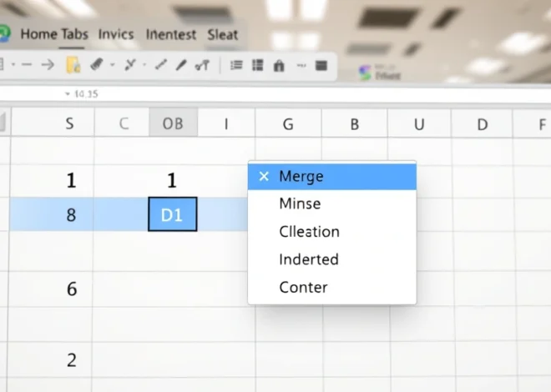Click the selected cell containing D1

pyautogui.click(x=173, y=214)
